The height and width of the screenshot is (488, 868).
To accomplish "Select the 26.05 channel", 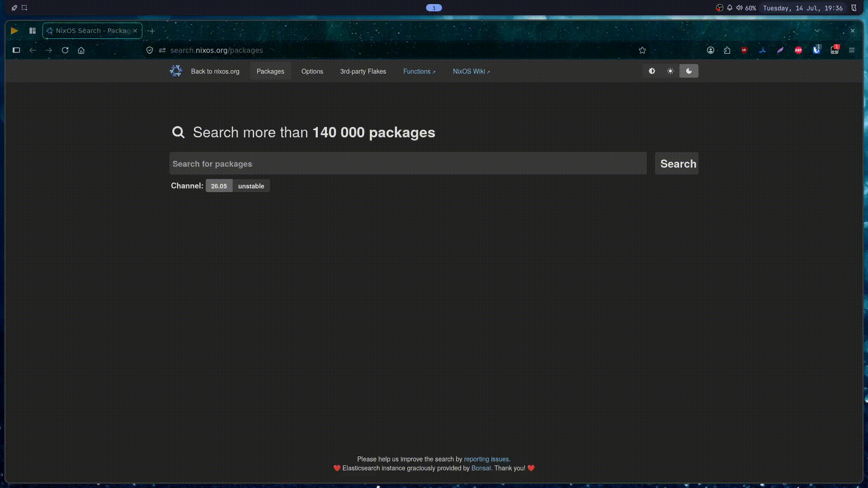I will point(219,186).
